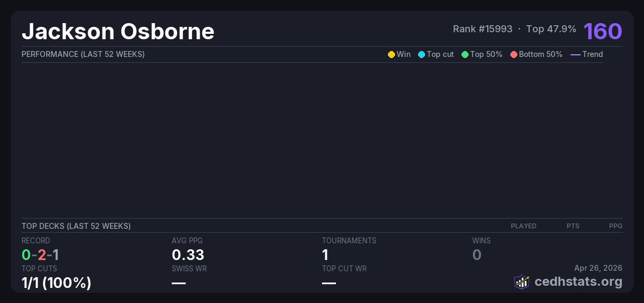The width and height of the screenshot is (644, 303).
Task: Click the Rank #15993 text
Action: point(482,29)
